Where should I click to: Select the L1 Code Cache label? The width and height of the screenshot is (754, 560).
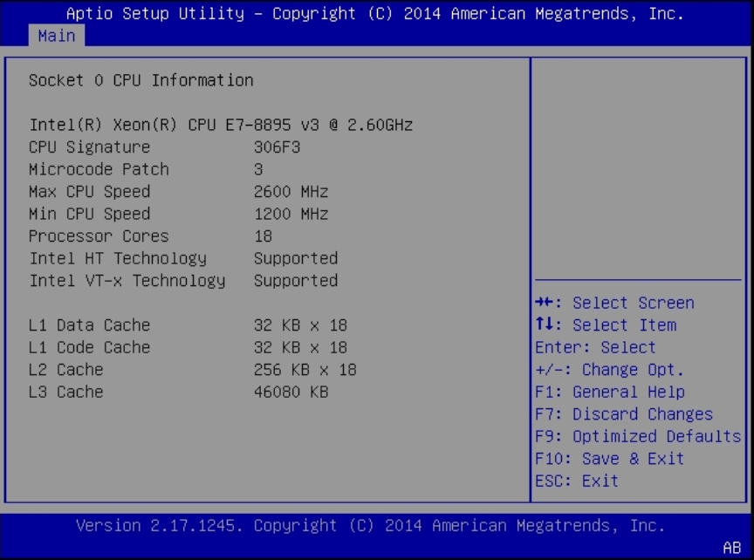tap(89, 347)
